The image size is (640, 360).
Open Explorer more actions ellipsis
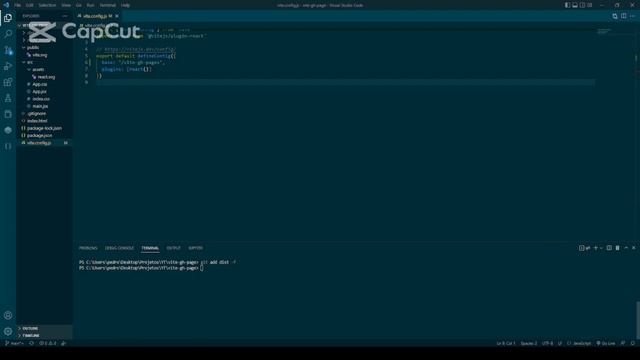coord(65,16)
